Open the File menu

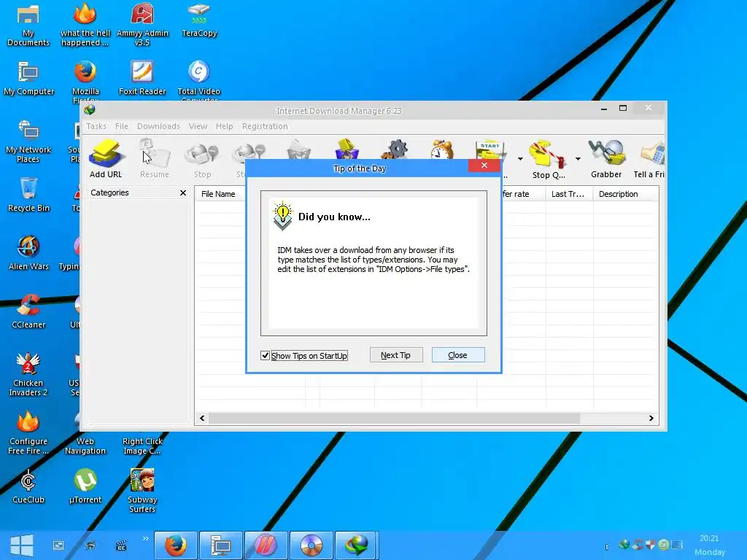(x=122, y=126)
